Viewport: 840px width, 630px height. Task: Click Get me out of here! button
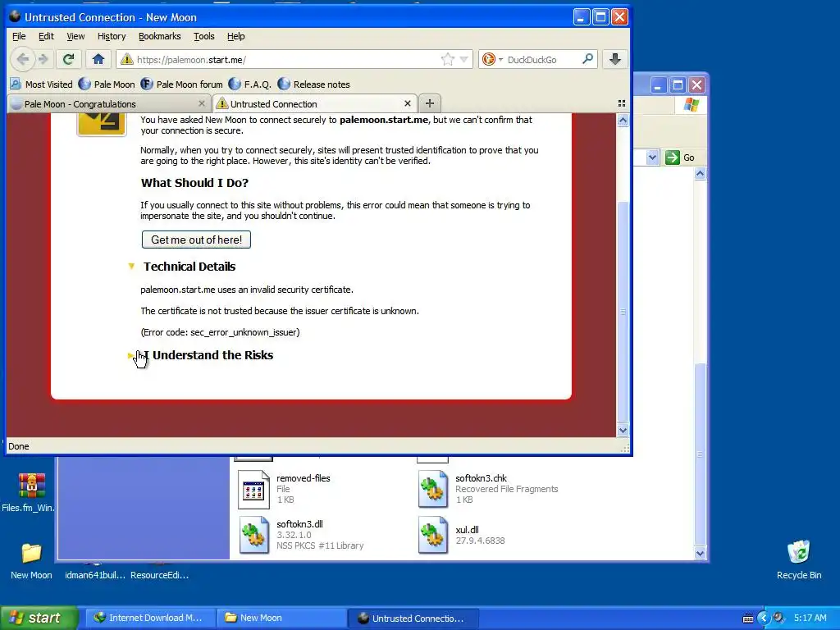pos(196,240)
